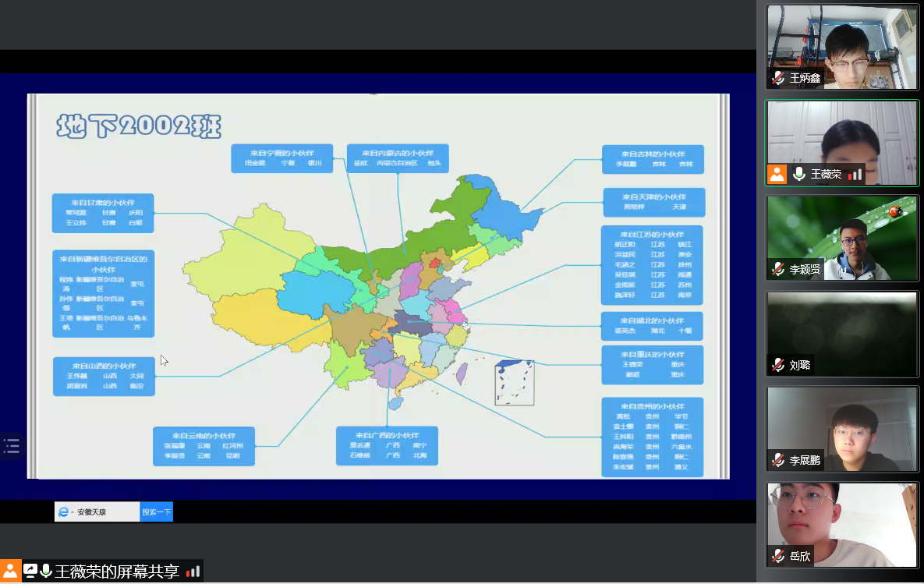
Task: Click the muted microphone icon beside 刘璐
Action: coord(778,364)
